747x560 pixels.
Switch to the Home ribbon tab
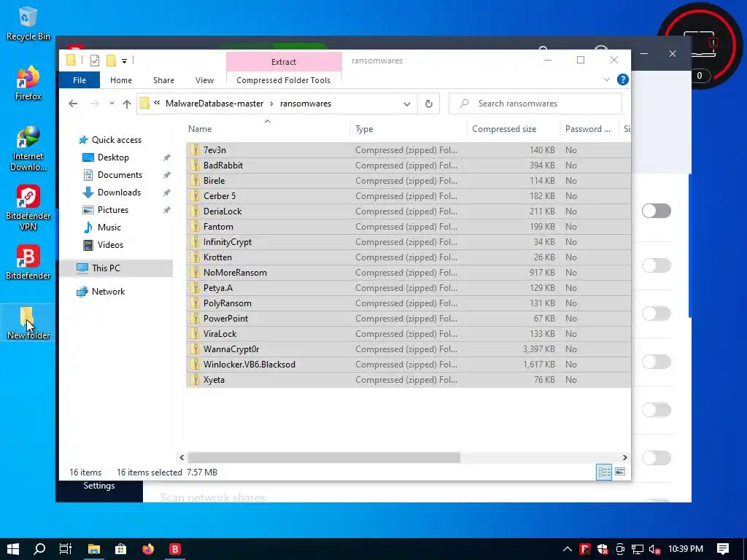coord(121,80)
